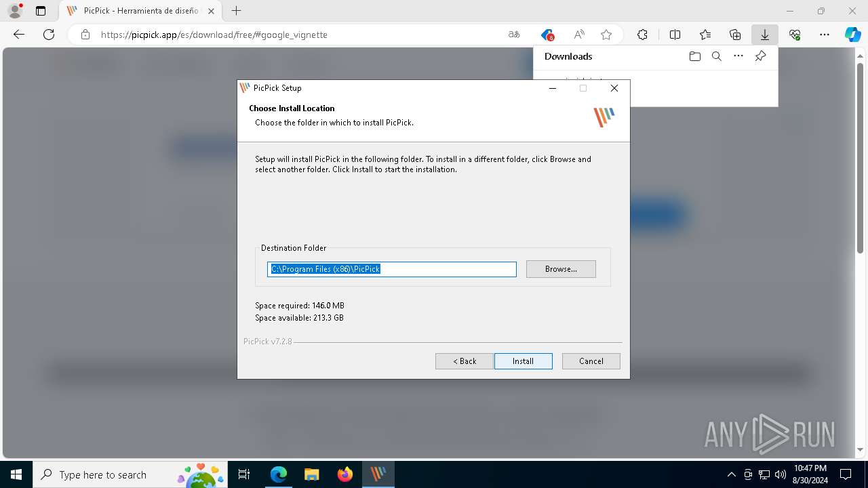This screenshot has width=868, height=488.
Task: Open the translate page icon
Action: [x=514, y=35]
